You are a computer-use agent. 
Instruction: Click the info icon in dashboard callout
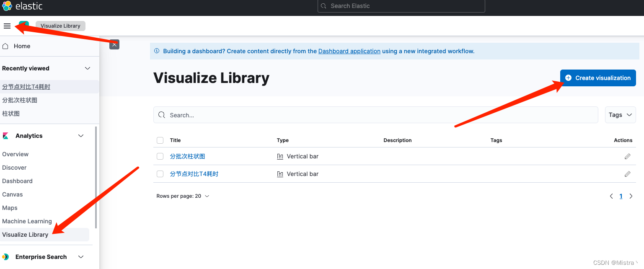pyautogui.click(x=157, y=51)
